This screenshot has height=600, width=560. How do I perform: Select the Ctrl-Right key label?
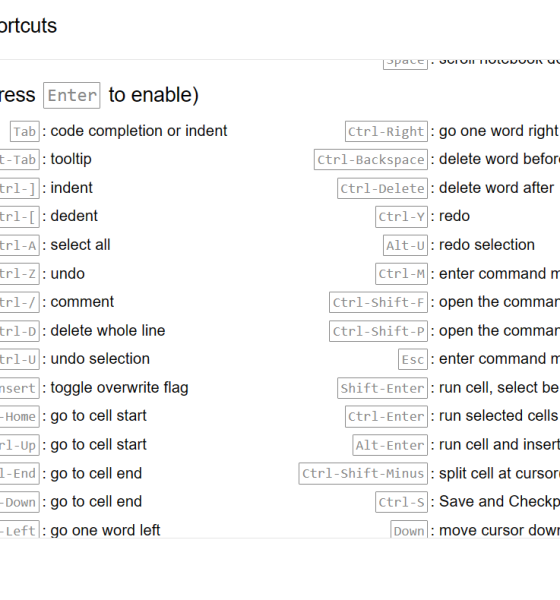(x=386, y=131)
